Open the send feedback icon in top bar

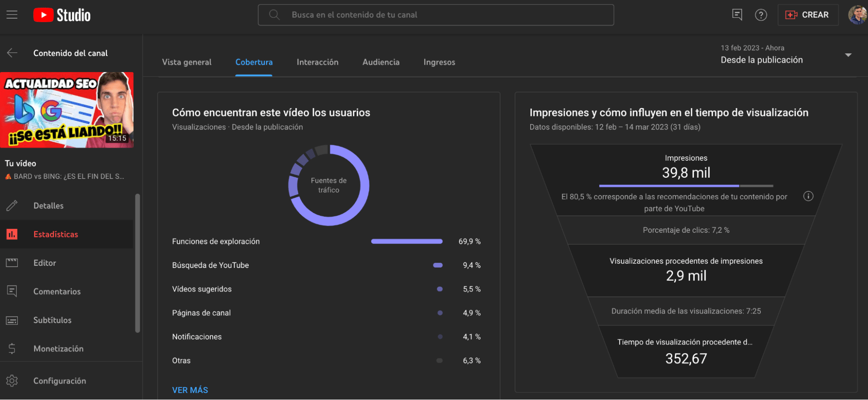737,14
